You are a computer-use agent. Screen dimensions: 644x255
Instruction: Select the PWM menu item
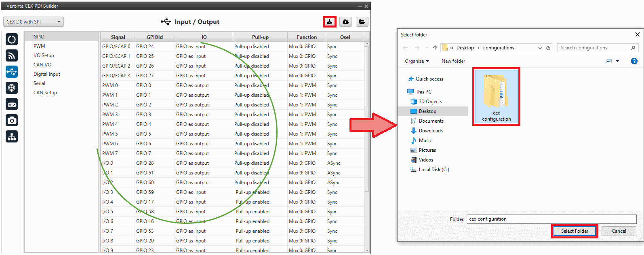click(40, 46)
